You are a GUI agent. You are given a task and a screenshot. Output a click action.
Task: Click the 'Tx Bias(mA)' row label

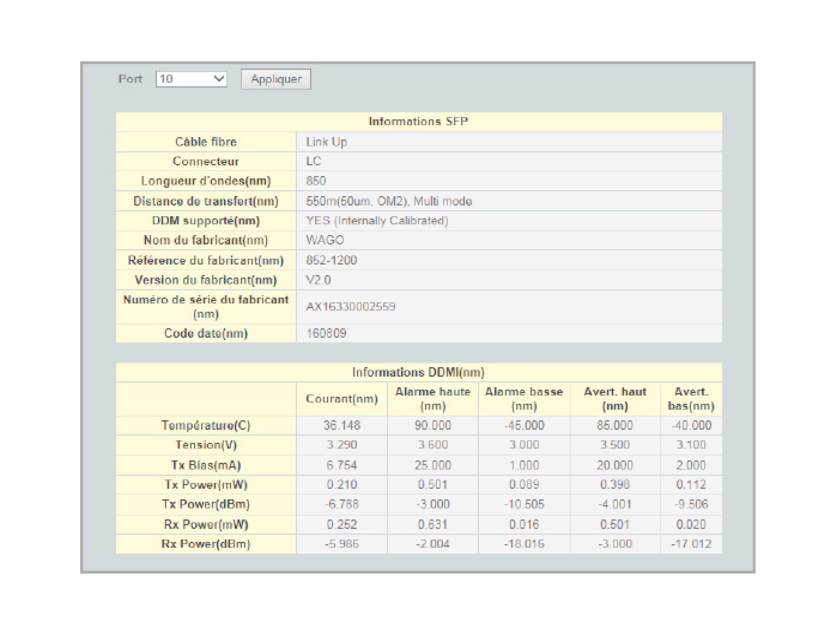pos(206,465)
